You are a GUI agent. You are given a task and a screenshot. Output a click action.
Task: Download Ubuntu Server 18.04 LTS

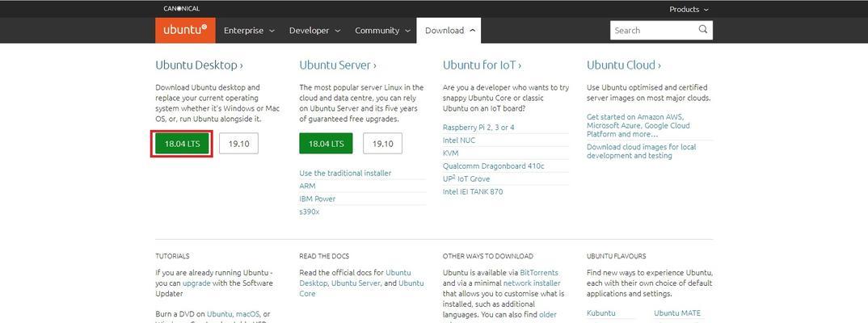326,144
